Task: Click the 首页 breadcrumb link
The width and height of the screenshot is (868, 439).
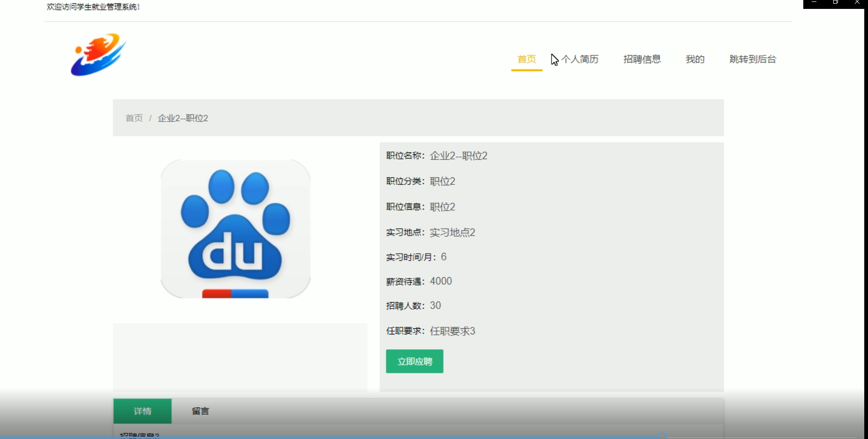Action: [x=134, y=118]
